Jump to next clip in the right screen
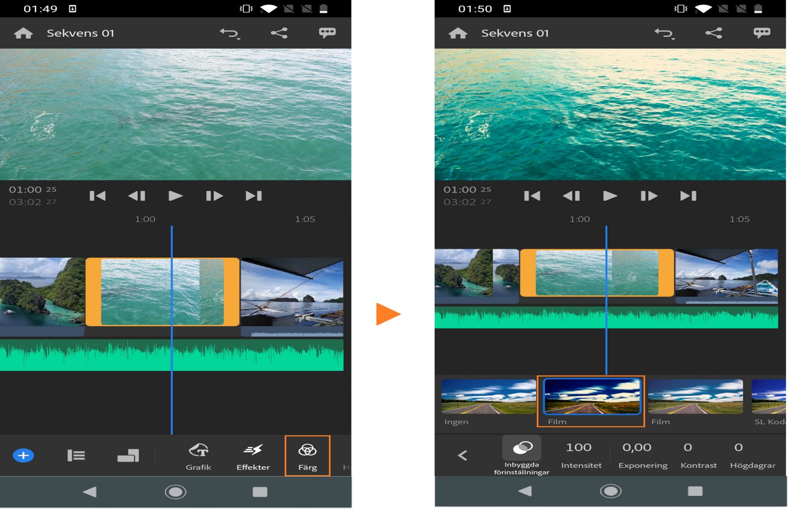812x524 pixels. (688, 196)
